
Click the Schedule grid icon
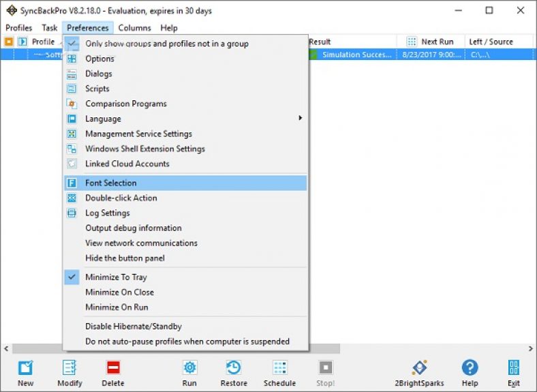click(280, 368)
